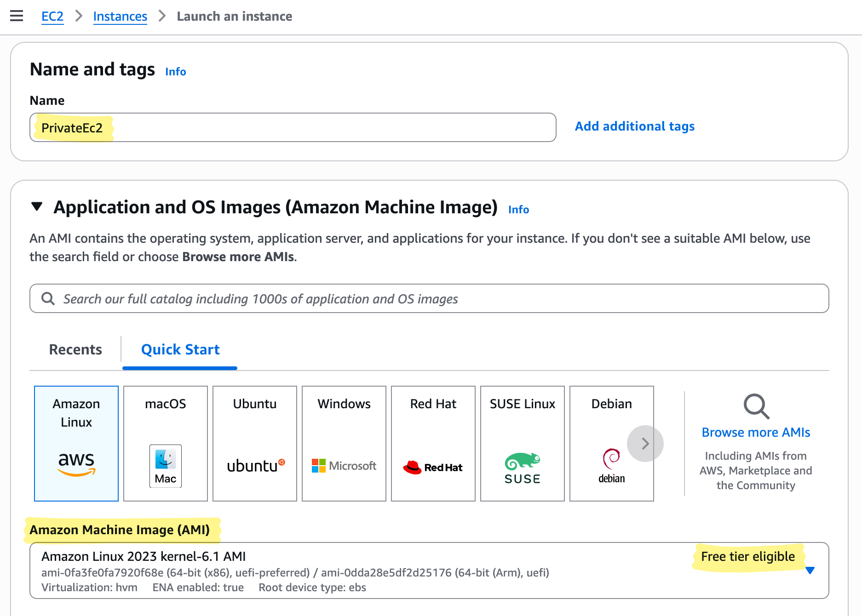The image size is (862, 616).
Task: Go to the EC2 breadcrumb link
Action: 52,17
